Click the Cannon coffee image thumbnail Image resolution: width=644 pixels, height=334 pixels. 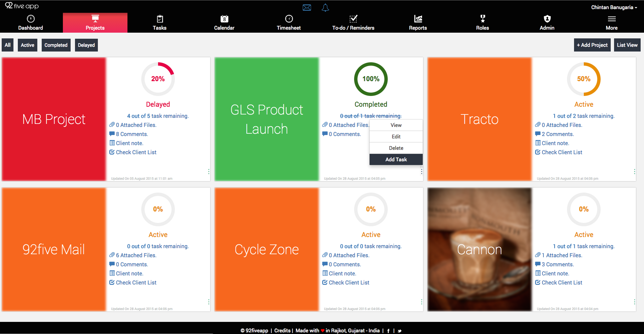[480, 249]
